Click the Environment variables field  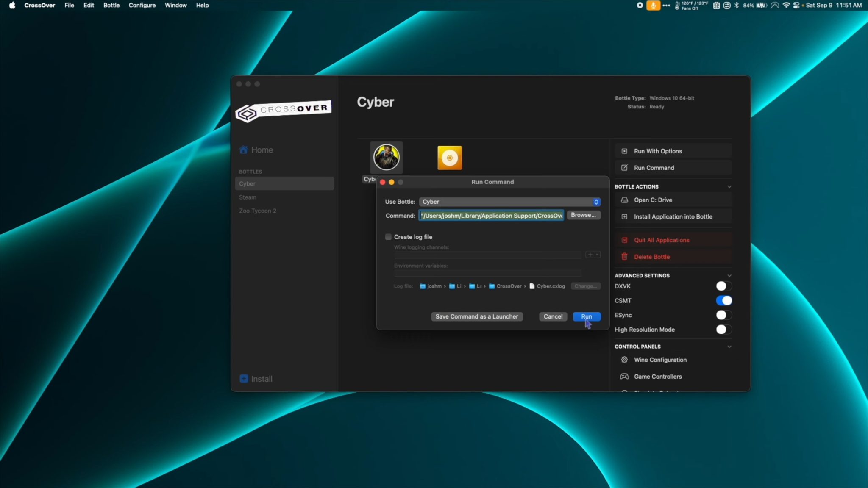tap(487, 273)
